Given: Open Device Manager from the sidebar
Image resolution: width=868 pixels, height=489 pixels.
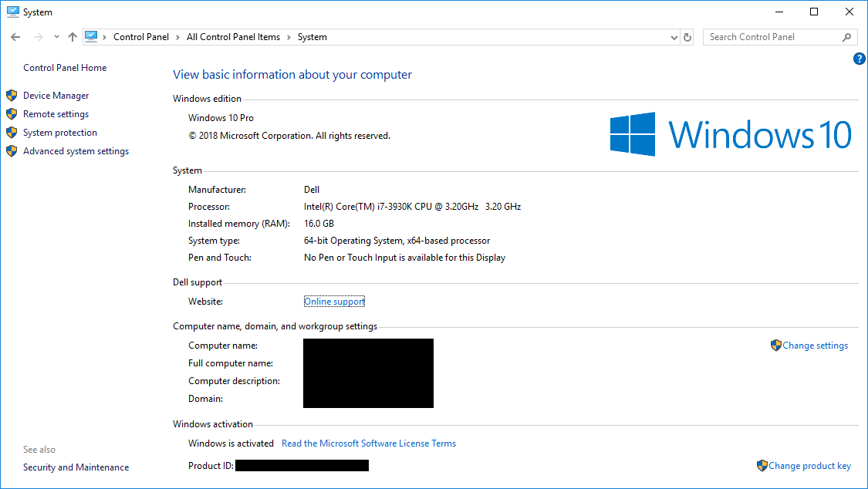Looking at the screenshot, I should click(x=56, y=96).
